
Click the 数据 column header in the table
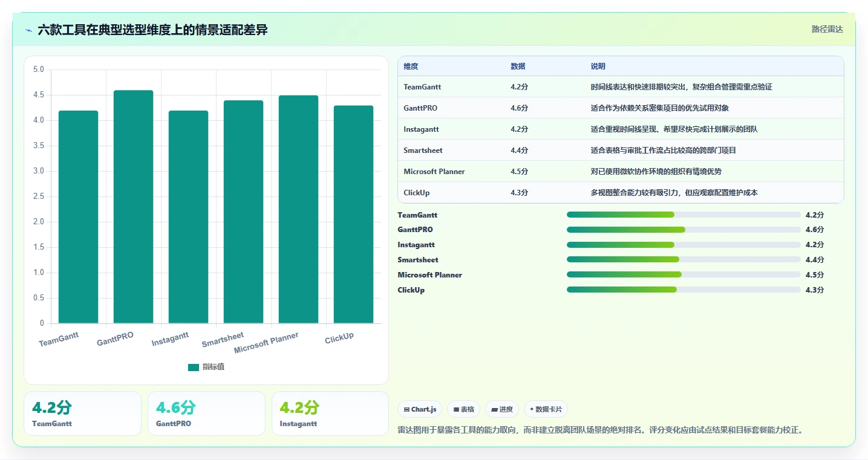point(518,66)
